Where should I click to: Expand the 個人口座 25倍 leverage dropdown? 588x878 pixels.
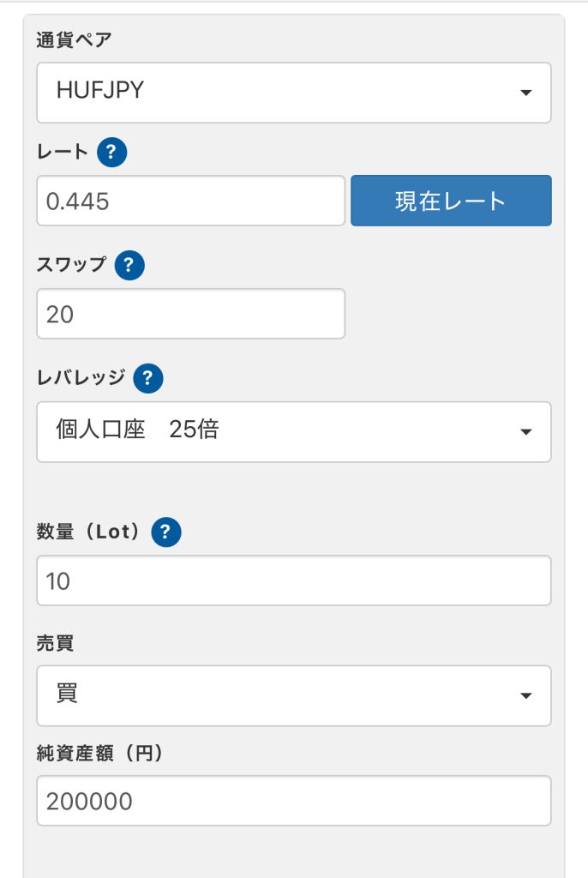tap(294, 432)
